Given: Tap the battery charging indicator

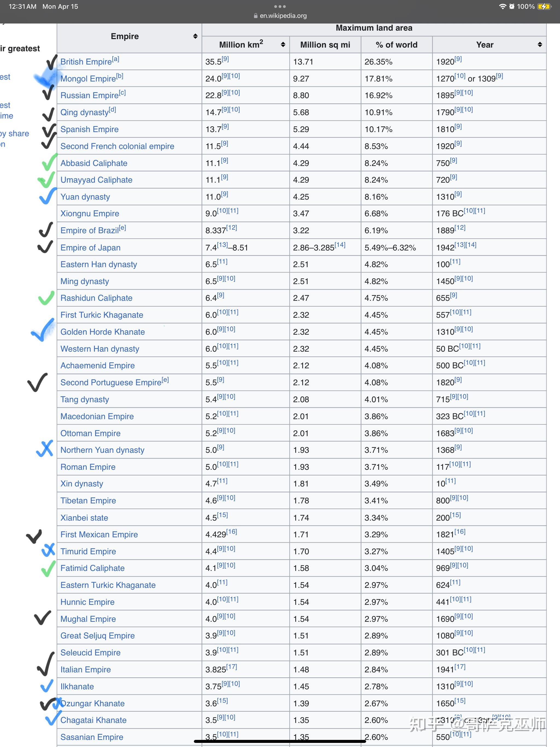Looking at the screenshot, I should click(x=544, y=6).
